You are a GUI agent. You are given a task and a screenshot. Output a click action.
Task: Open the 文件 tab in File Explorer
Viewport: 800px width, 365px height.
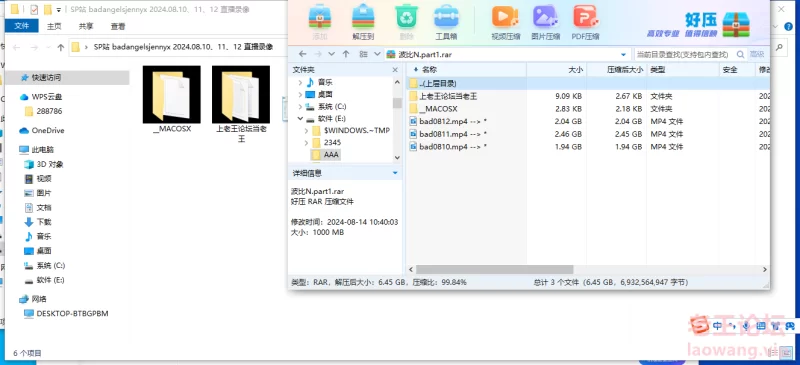click(x=21, y=26)
